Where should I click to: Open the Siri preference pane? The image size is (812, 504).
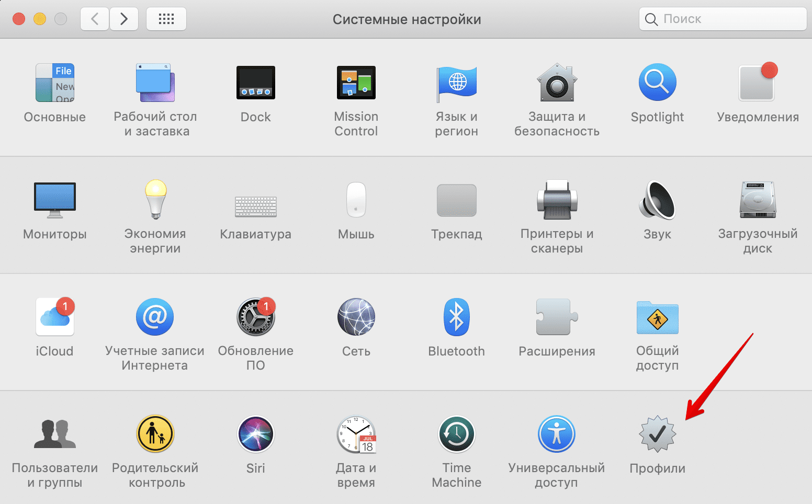coord(255,434)
